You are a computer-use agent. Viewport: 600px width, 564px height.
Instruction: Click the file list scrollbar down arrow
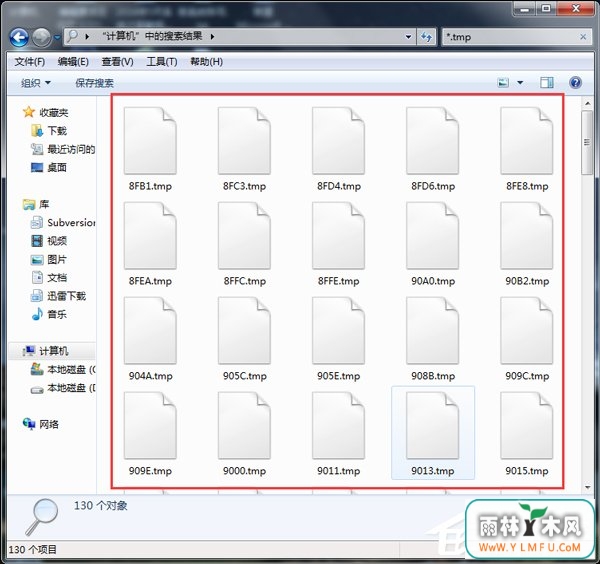point(587,487)
